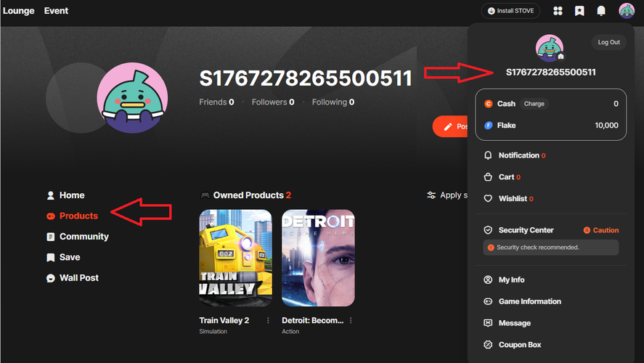This screenshot has height=363, width=644.
Task: Click the Simulation genre label
Action: [x=213, y=331]
